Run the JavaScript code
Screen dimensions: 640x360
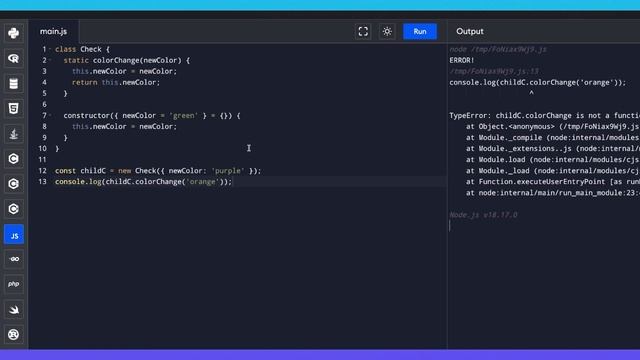[420, 31]
